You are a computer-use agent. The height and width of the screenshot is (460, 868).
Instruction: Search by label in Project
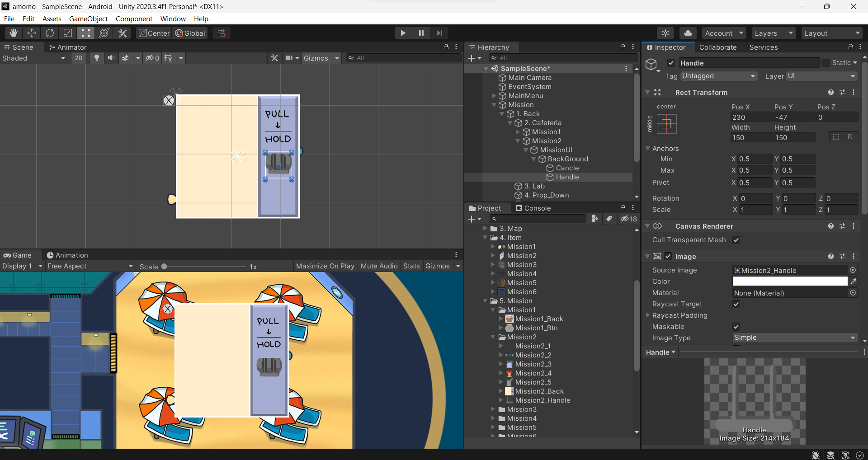pos(609,219)
